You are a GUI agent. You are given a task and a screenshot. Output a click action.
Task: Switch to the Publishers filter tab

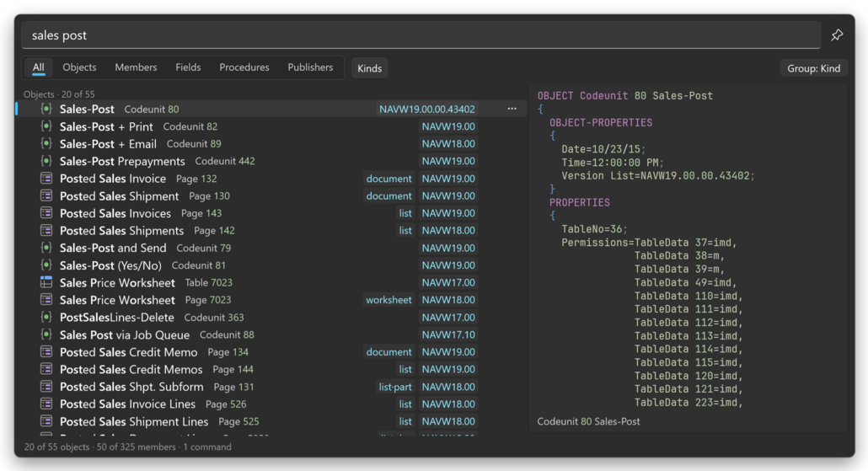pyautogui.click(x=310, y=67)
